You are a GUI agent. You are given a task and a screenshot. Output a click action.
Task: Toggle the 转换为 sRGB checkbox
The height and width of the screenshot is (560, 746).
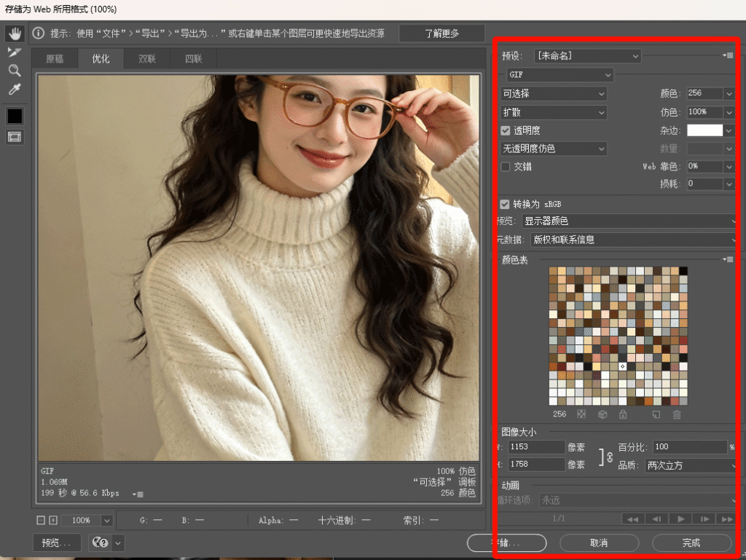[x=506, y=204]
